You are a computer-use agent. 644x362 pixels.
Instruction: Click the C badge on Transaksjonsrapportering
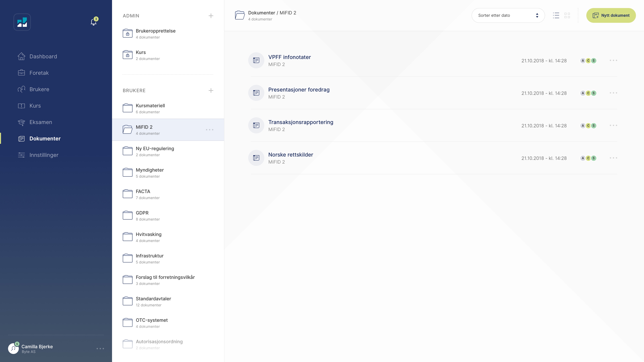588,126
